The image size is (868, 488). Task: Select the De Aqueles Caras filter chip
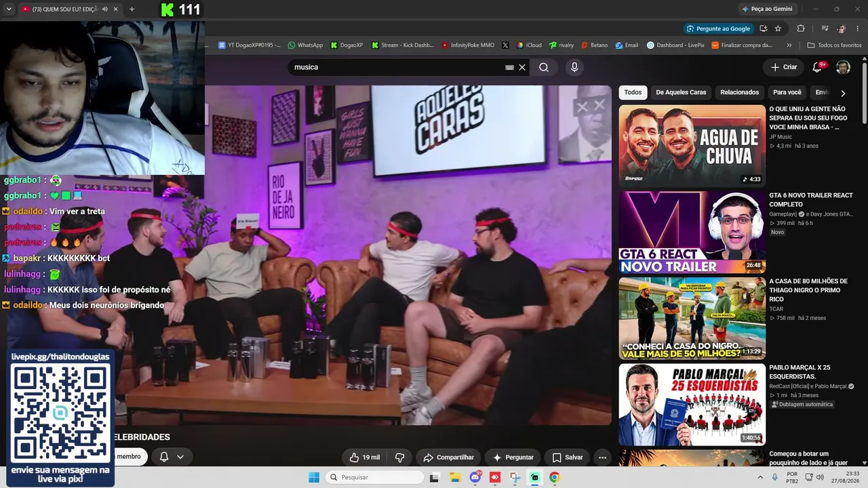click(681, 92)
